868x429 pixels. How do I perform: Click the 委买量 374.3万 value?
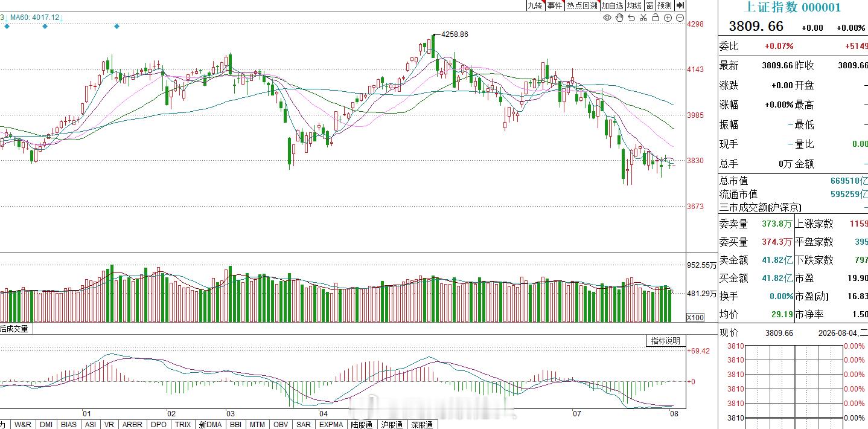(x=778, y=242)
